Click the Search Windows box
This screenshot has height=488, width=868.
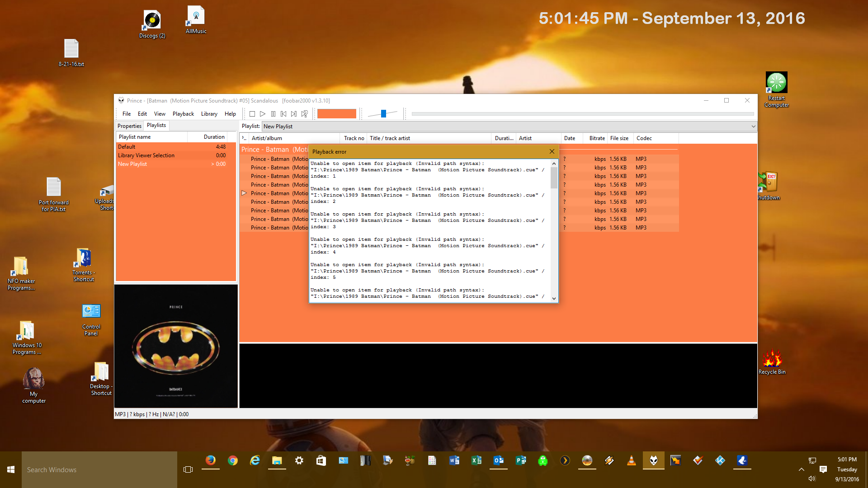pos(99,469)
